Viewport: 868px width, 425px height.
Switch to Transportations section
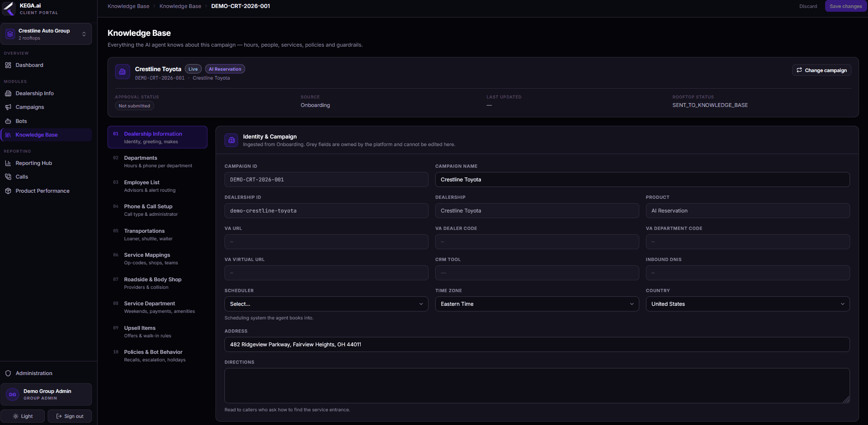[x=157, y=235]
